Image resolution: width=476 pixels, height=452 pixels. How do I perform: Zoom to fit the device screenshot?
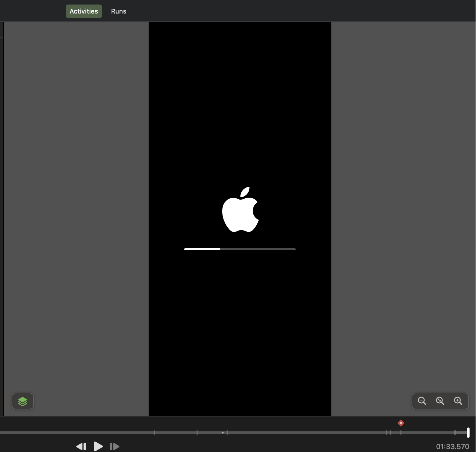tap(440, 401)
